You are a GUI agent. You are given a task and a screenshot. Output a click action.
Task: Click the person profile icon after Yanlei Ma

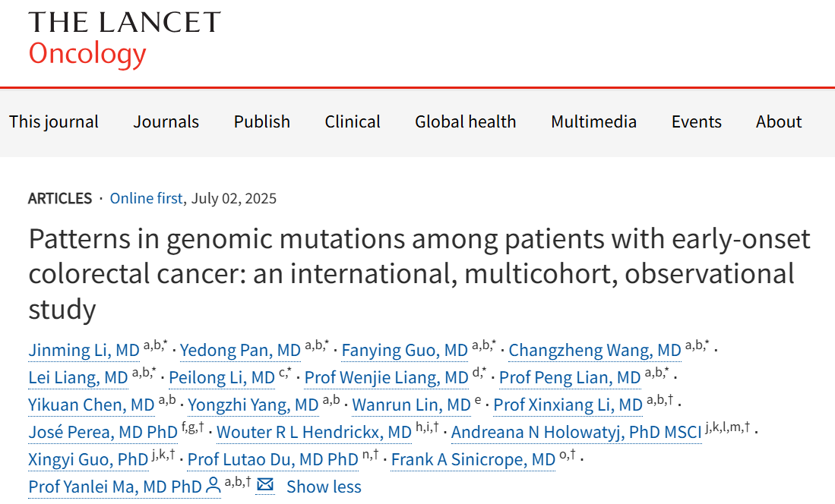click(213, 485)
